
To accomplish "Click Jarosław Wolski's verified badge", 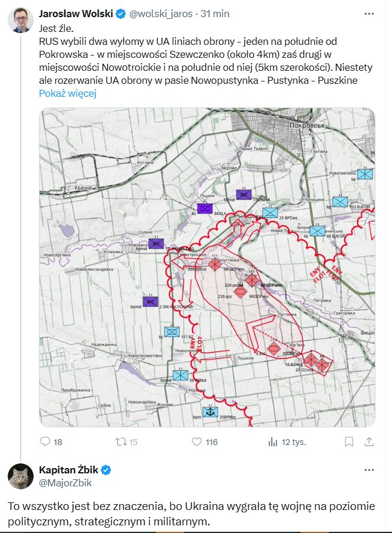I will tap(120, 14).
